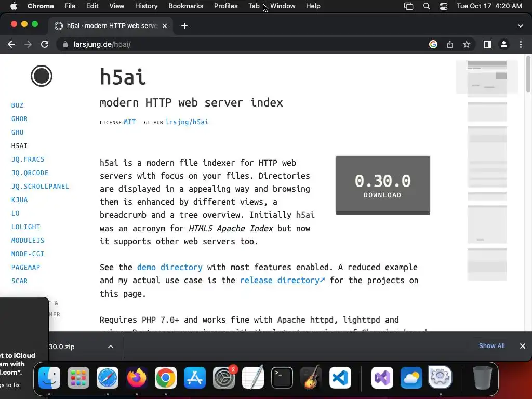Reload the page with the refresh icon

pos(45,45)
